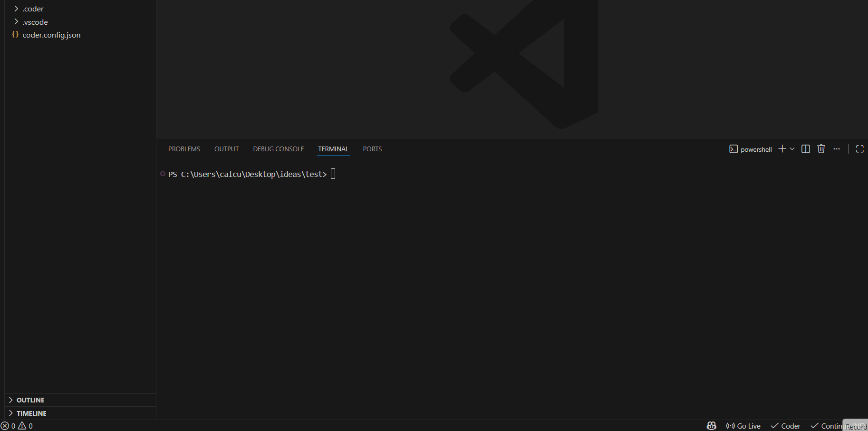
Task: Kill the terminal using the trash icon
Action: (821, 148)
